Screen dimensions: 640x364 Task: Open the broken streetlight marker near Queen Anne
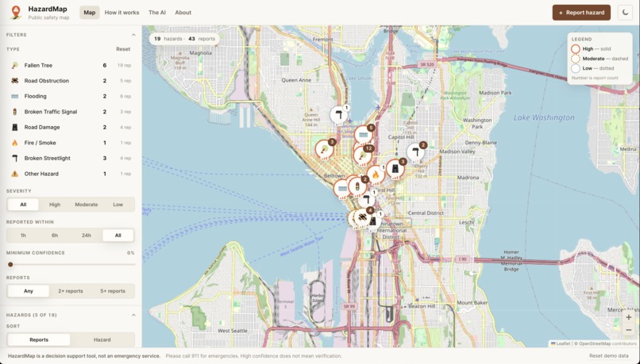click(x=338, y=115)
